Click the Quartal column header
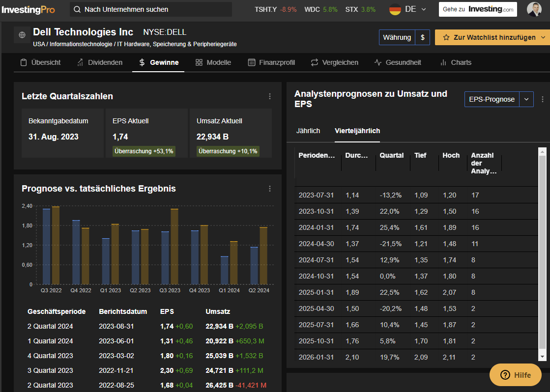 391,155
